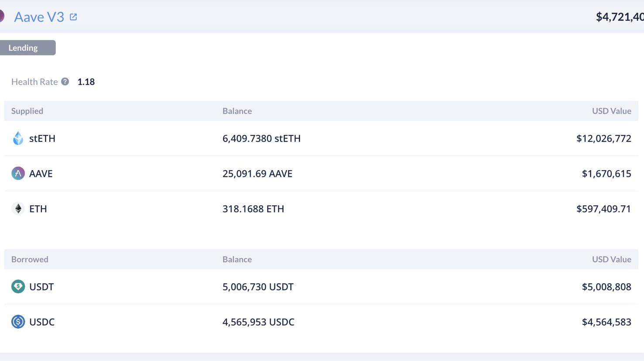The height and width of the screenshot is (361, 644).
Task: Click the Health Rate value 1.18
Action: tap(86, 82)
